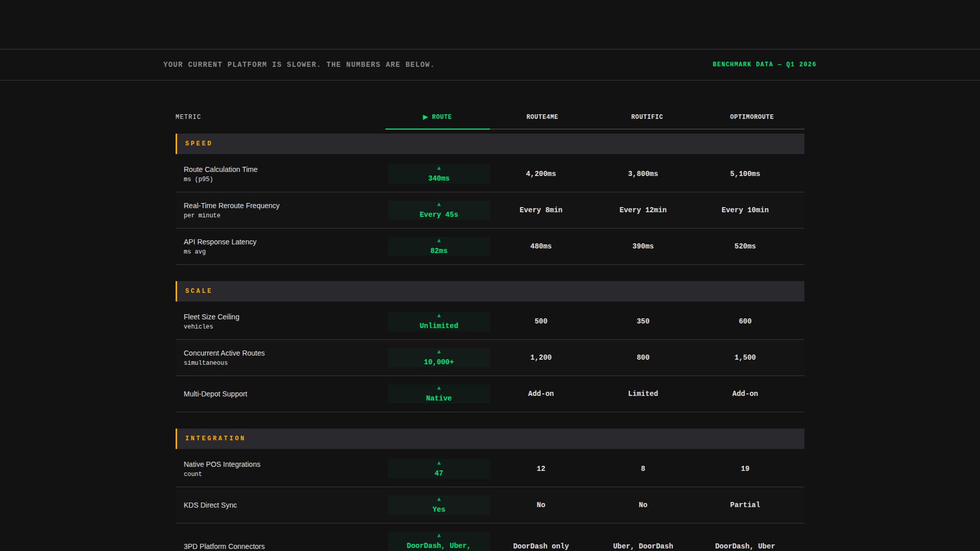Select the ROUTE column header
The width and height of the screenshot is (980, 551).
point(437,117)
